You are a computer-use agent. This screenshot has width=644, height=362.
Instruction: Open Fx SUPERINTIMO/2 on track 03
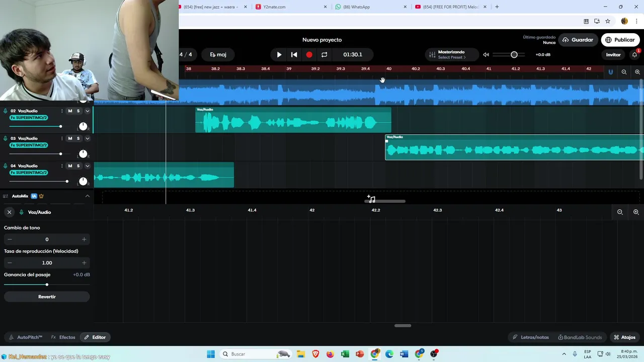[29, 145]
